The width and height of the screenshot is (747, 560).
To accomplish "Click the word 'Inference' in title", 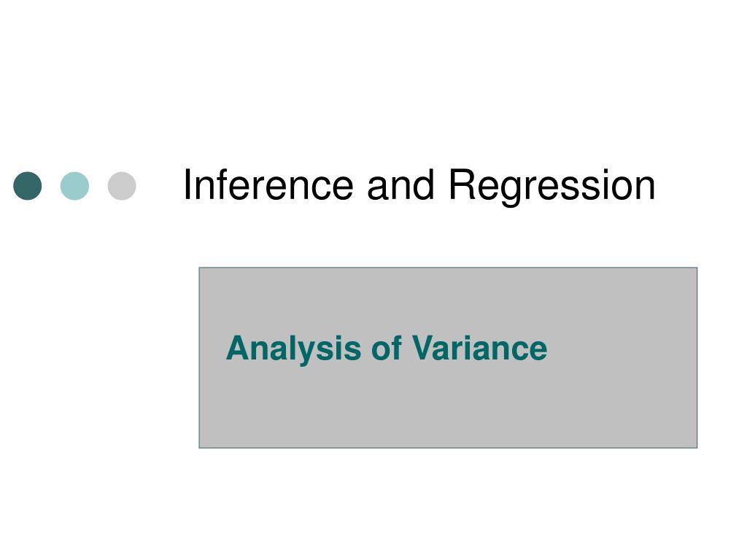I will (x=268, y=184).
